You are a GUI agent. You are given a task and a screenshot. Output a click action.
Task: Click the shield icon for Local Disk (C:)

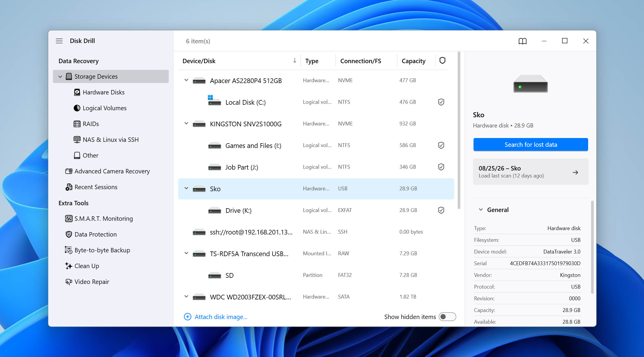point(441,102)
